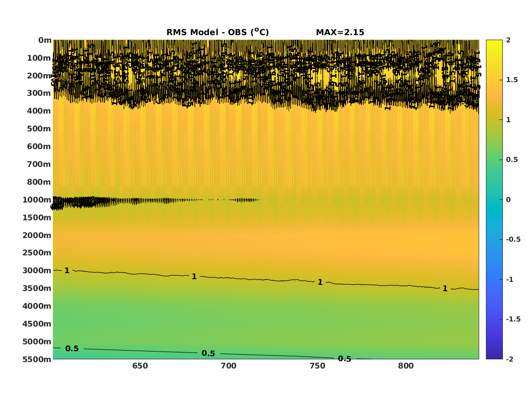
Task: Click the plot title 'RMS Model - OBS (°C)'
Action: click(x=217, y=32)
